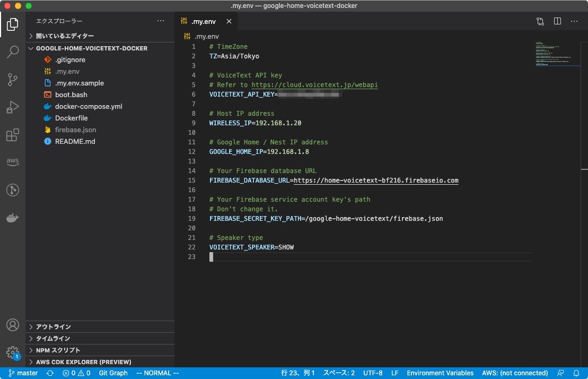
Task: Expand the タイムライン section
Action: pyautogui.click(x=53, y=339)
